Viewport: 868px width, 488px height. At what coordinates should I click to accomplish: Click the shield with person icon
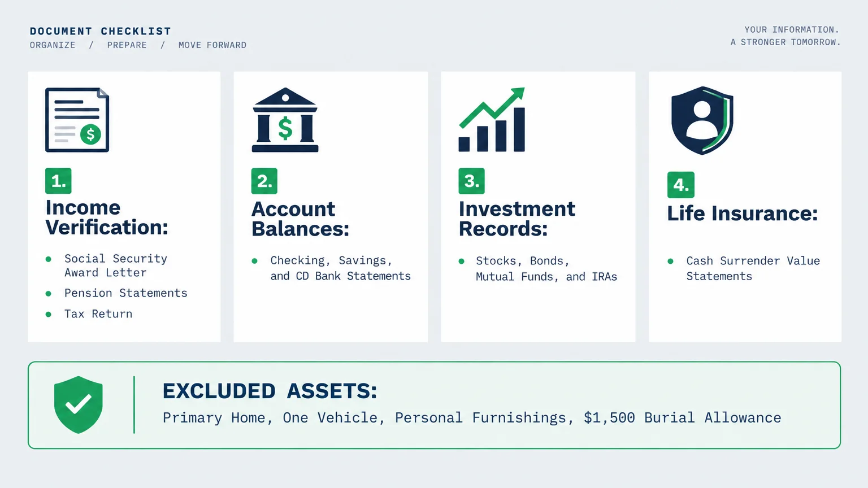(x=702, y=120)
